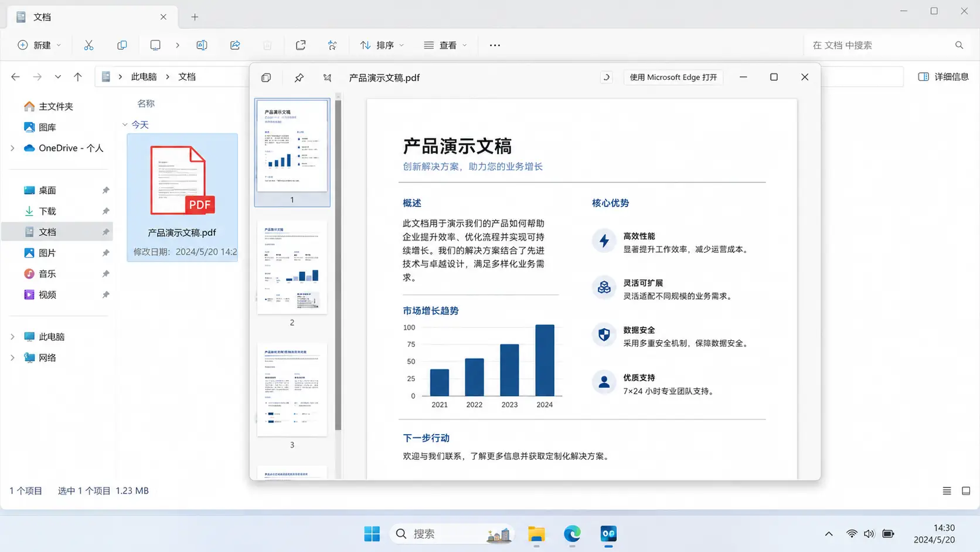Expand the OneDrive - 个人 tree node
This screenshot has height=552, width=980.
13,148
